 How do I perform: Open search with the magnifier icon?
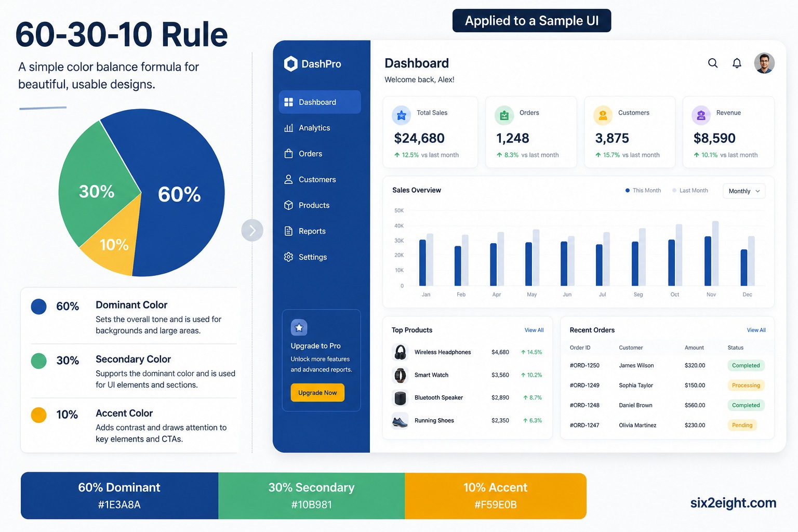(713, 63)
